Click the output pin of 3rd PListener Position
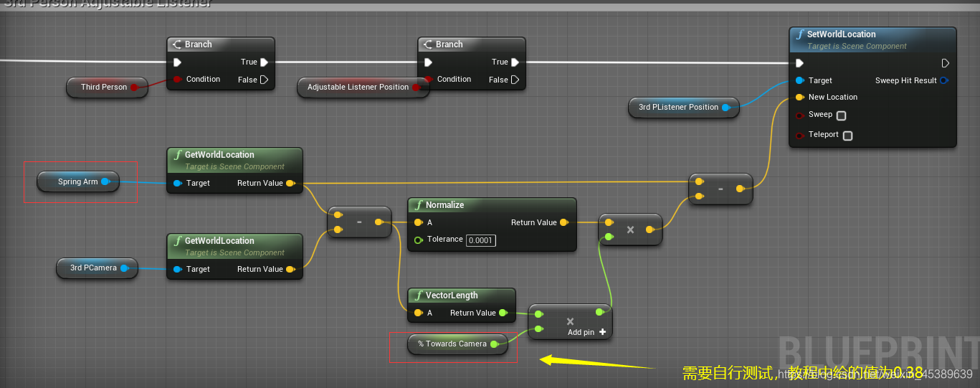 [726, 107]
